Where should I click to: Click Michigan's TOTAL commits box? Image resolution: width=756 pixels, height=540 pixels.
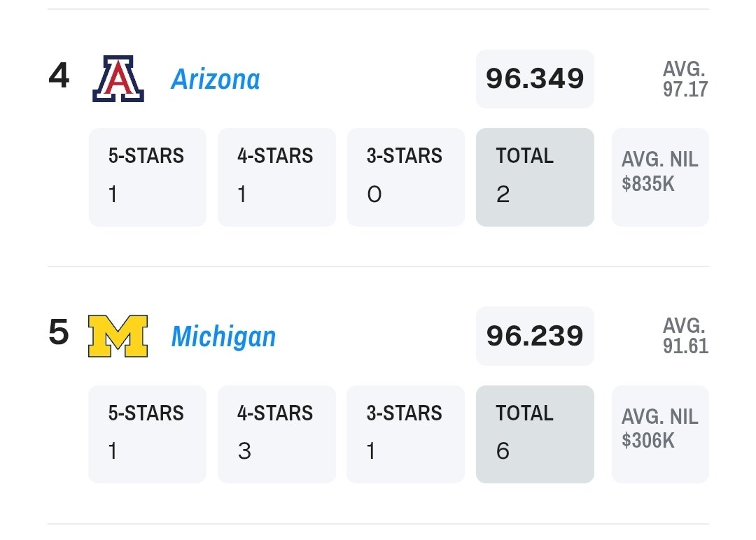click(x=535, y=434)
